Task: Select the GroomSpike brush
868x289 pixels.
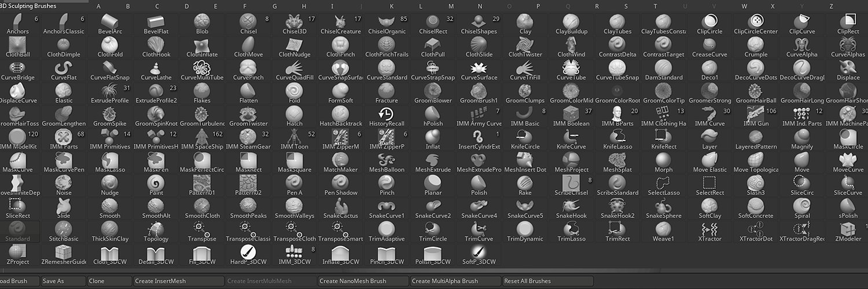Action: (110, 117)
